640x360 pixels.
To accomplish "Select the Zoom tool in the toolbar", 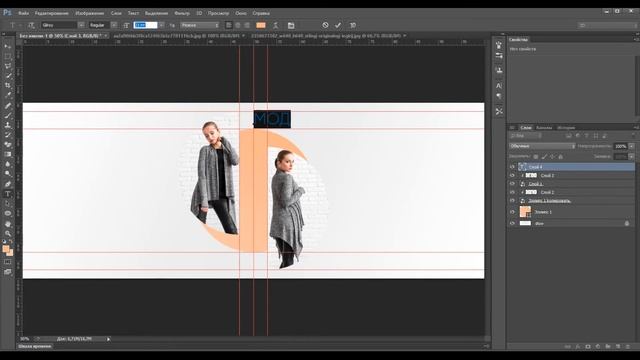I will click(8, 233).
